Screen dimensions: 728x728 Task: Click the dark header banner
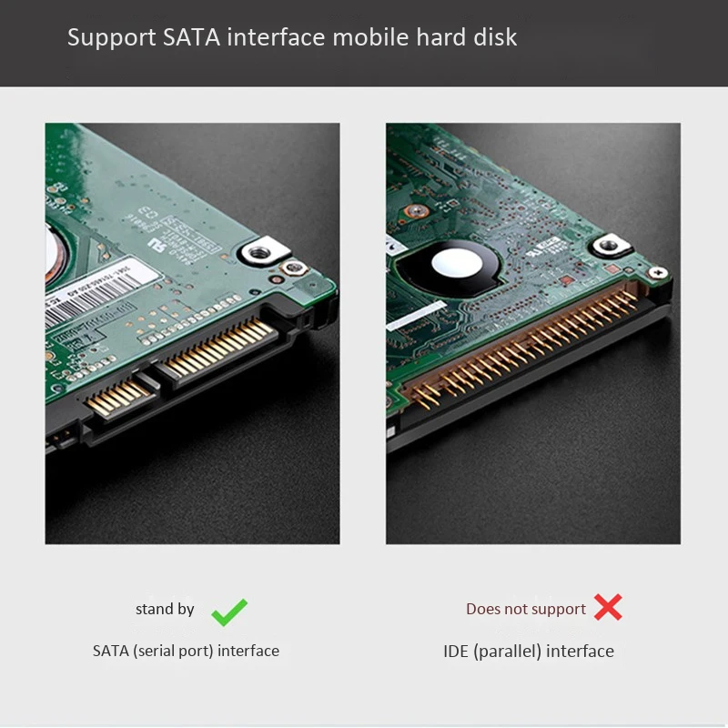[364, 43]
